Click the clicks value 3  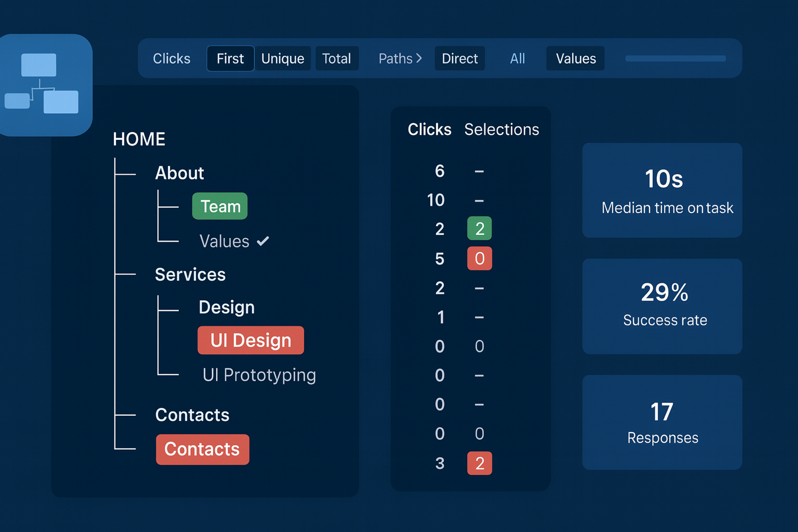(440, 463)
